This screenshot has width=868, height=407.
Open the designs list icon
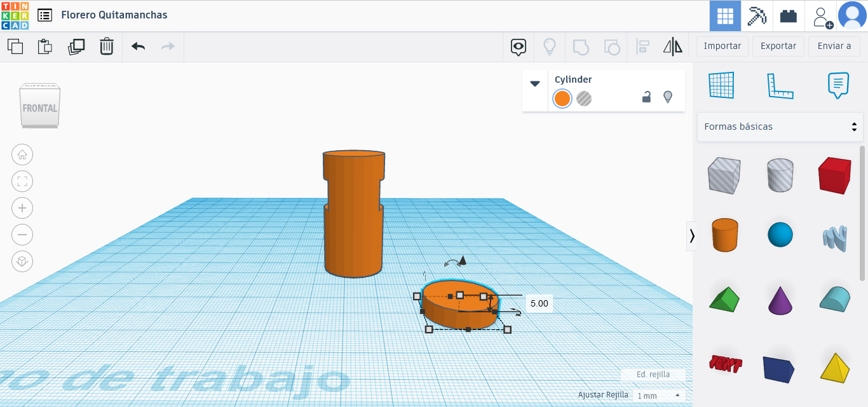click(x=45, y=15)
